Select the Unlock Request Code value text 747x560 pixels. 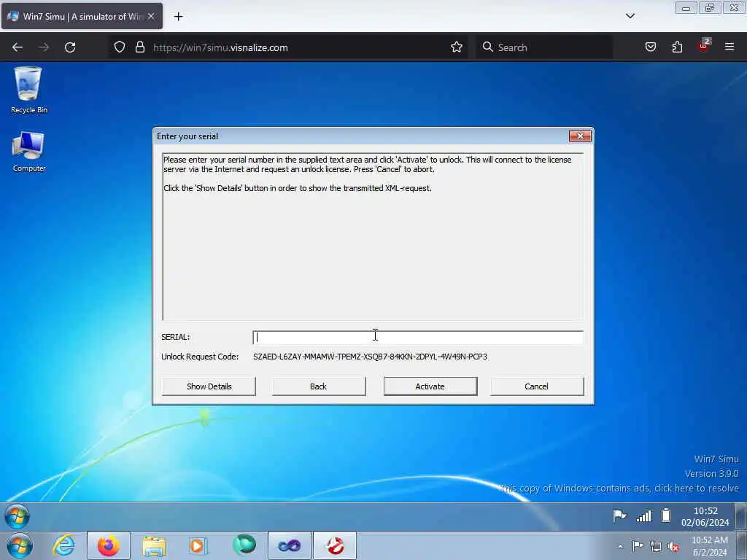(x=370, y=357)
